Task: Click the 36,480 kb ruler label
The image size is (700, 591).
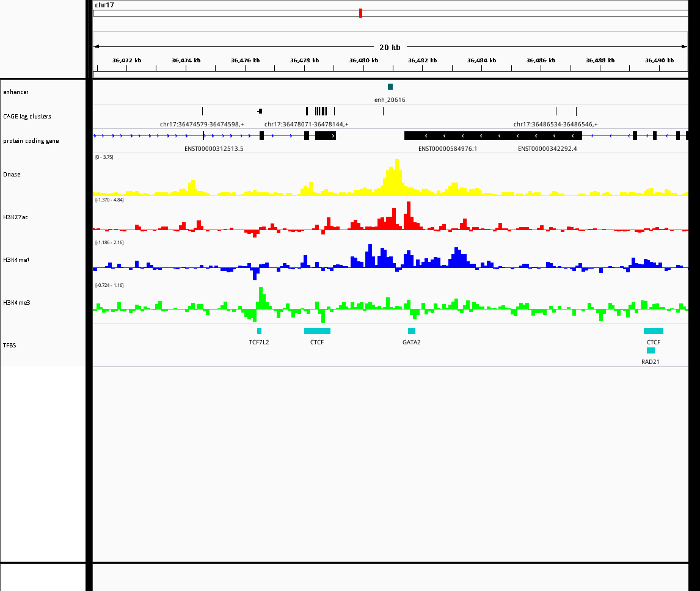Action: click(363, 60)
